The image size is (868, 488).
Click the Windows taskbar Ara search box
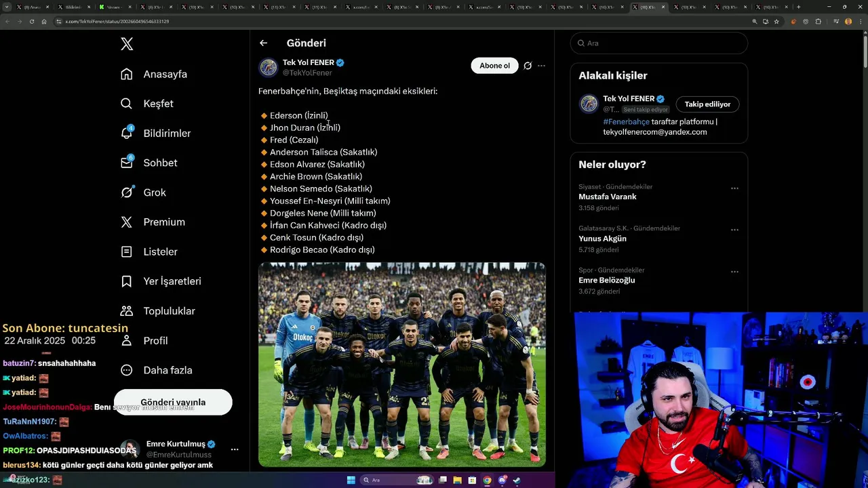point(398,480)
